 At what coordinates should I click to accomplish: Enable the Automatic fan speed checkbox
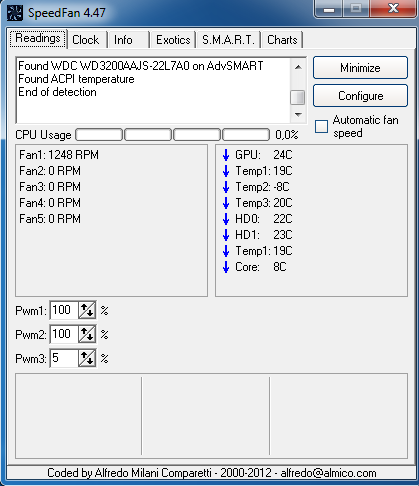point(321,127)
